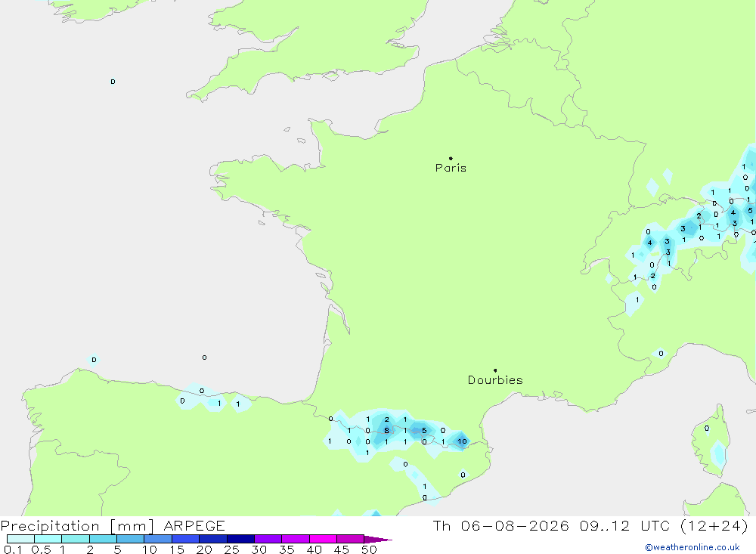756x554 pixels.
Task: Click the Paris city label
Action: click(x=451, y=168)
